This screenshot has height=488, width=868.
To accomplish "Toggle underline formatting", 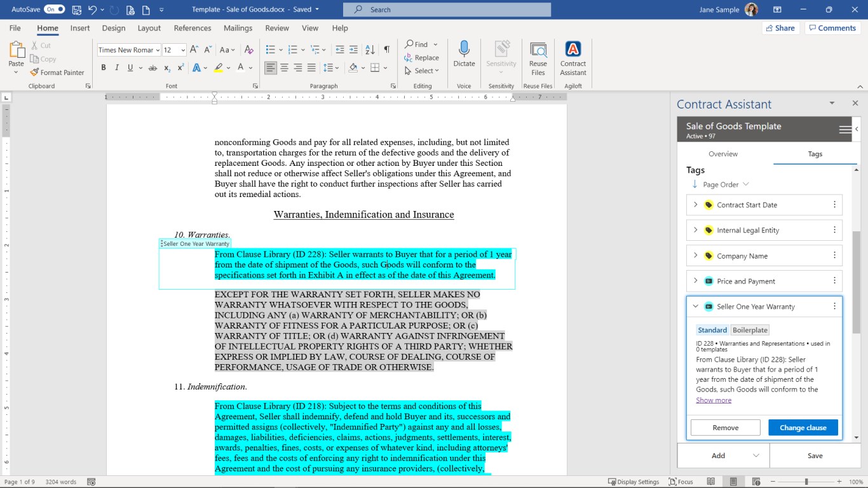I will (x=130, y=68).
